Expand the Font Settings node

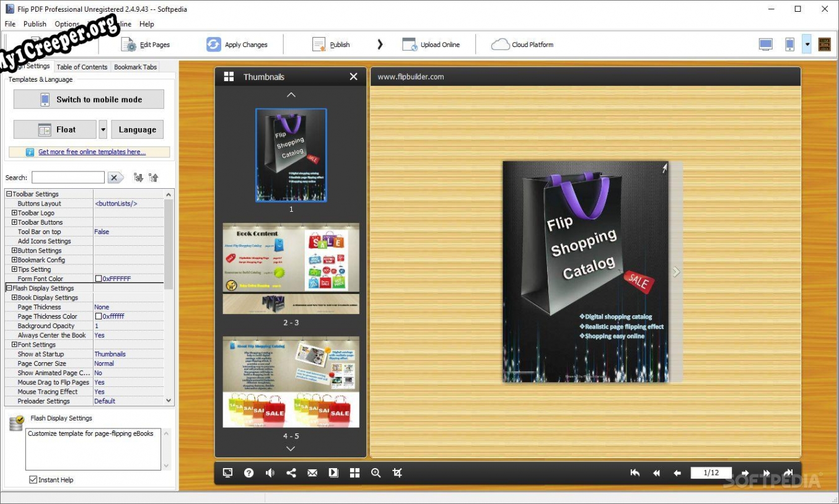[x=14, y=345]
